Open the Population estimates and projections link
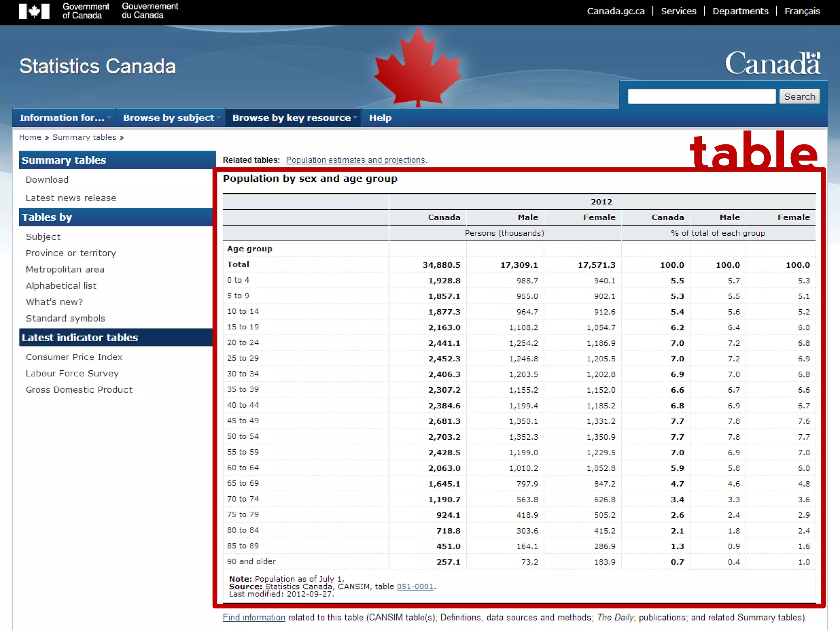The width and height of the screenshot is (840, 630). 356,160
